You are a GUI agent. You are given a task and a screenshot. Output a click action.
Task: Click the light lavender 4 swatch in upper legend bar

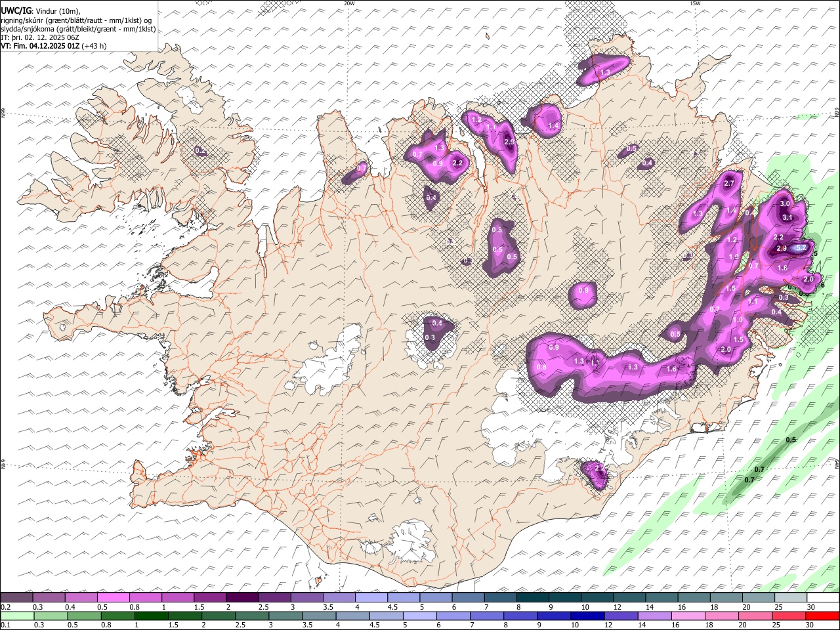[371, 598]
